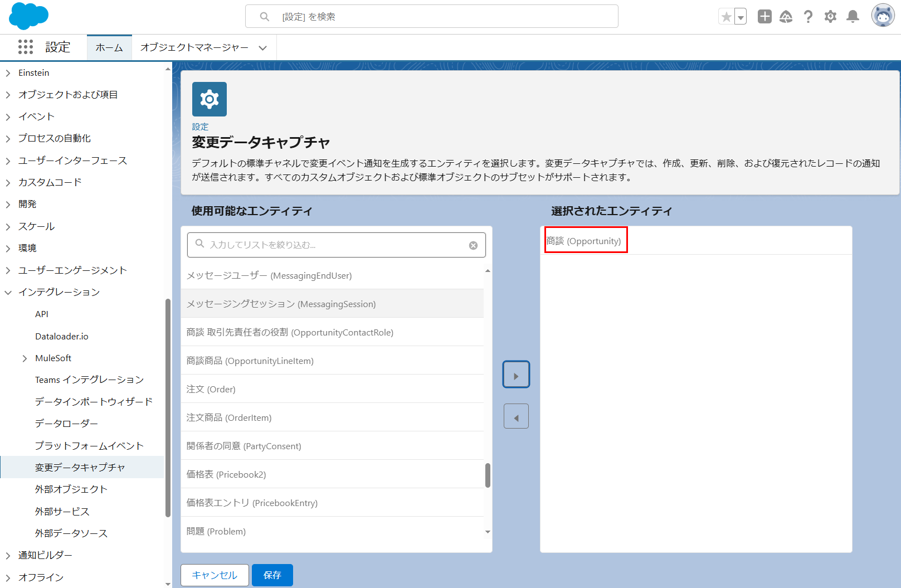Remove entity using the left arrow

pyautogui.click(x=516, y=416)
